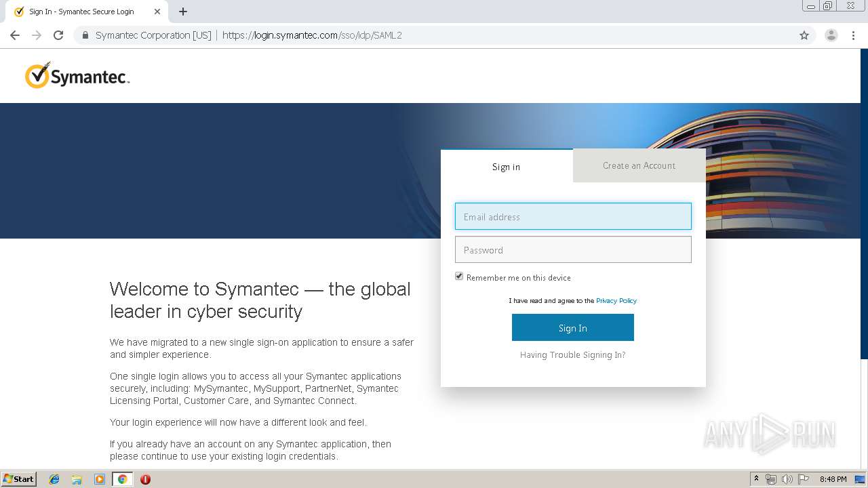Screen dimensions: 868x488
Task: Close the Symantec Secure Login tab
Action: coord(157,12)
